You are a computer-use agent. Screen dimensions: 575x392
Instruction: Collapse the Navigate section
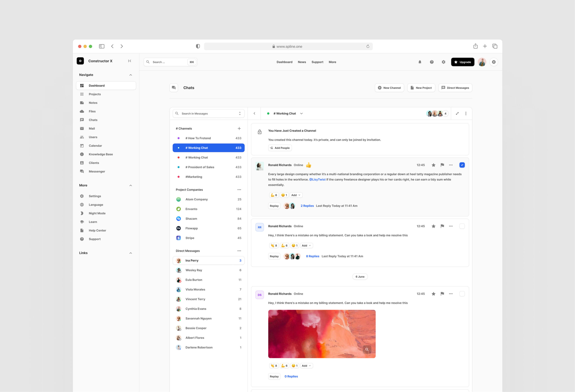pyautogui.click(x=131, y=75)
